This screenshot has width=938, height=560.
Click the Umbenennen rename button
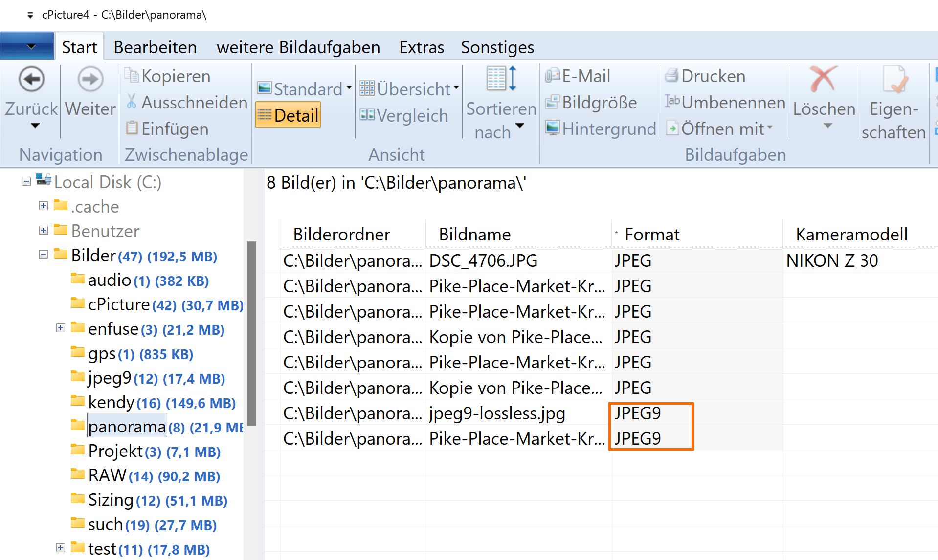coord(725,102)
